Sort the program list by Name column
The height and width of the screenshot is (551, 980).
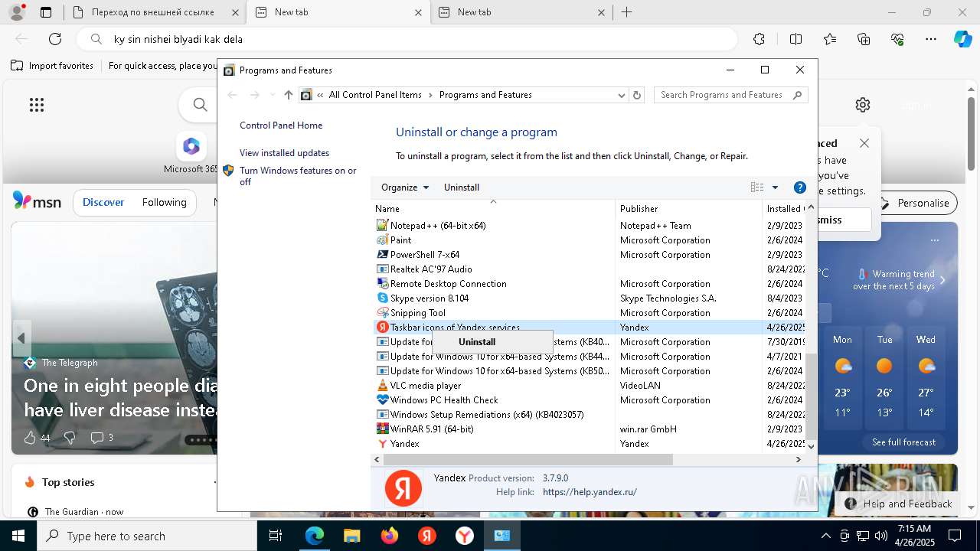493,208
